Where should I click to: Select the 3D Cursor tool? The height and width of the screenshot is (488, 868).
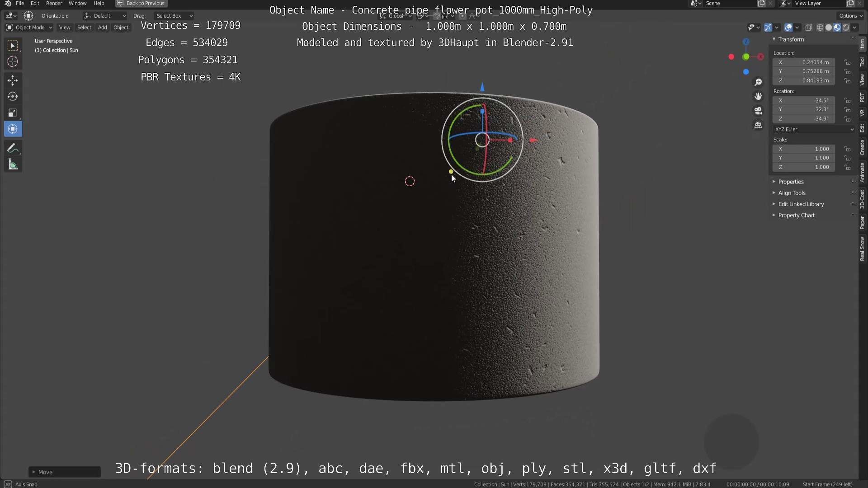13,61
